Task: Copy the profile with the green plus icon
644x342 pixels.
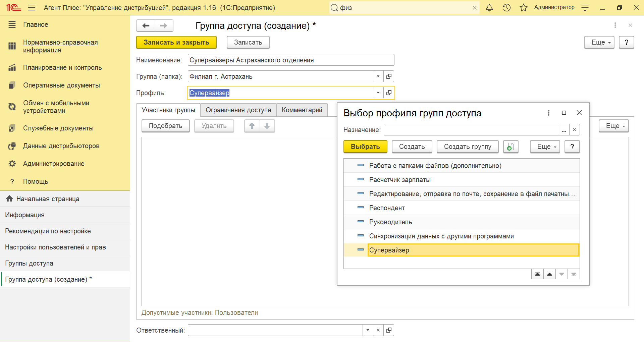Action: tap(511, 147)
